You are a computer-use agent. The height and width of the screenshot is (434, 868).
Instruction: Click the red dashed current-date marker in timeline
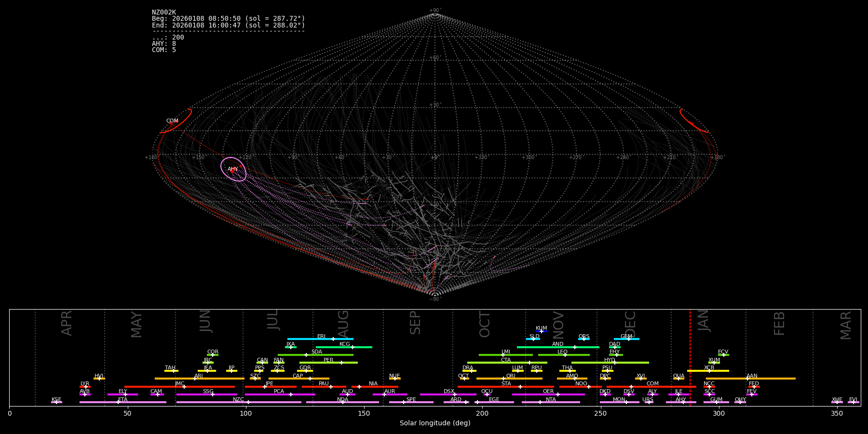(x=690, y=357)
